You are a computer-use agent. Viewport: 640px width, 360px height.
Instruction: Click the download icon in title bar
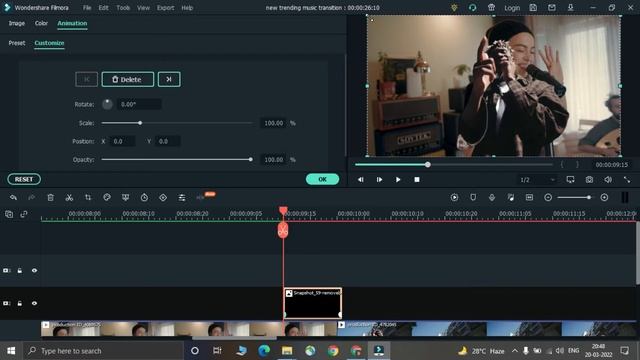click(571, 8)
